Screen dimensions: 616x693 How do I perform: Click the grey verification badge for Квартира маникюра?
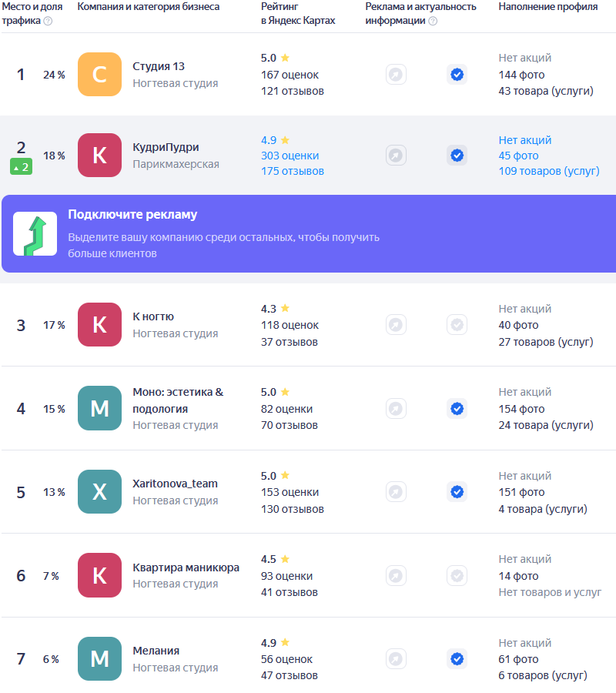[457, 575]
